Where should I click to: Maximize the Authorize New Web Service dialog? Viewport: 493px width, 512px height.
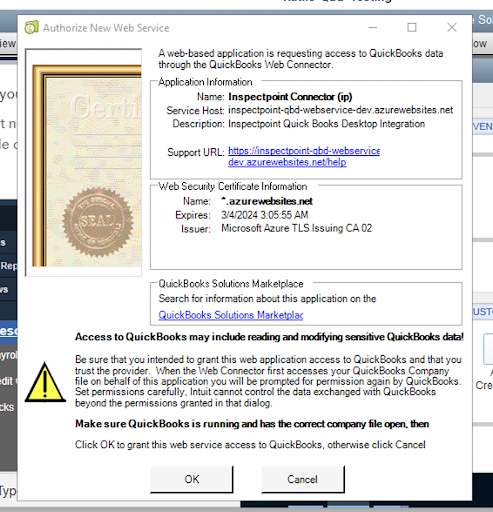[x=412, y=27]
